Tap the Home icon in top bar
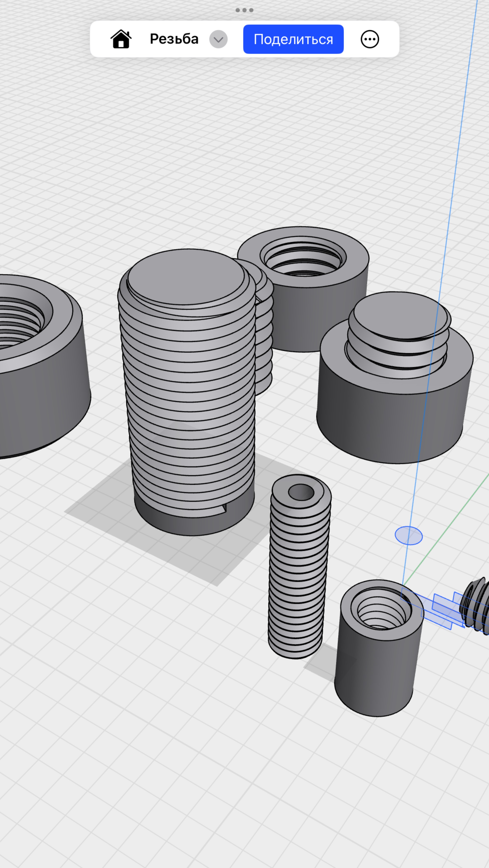The height and width of the screenshot is (868, 489). pos(121,39)
